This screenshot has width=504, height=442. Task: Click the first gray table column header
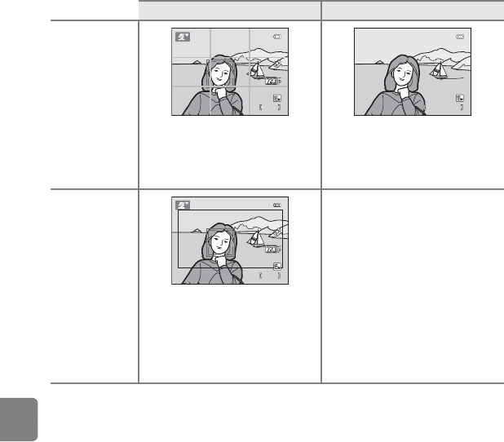(x=230, y=11)
